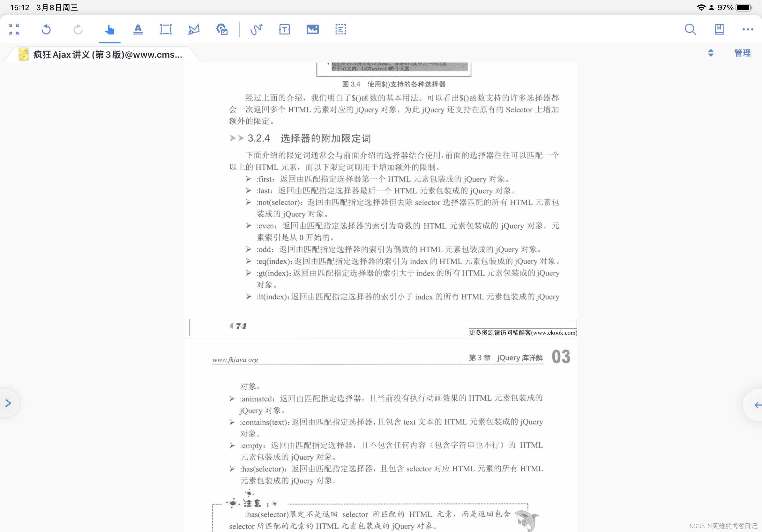This screenshot has height=532, width=762.
Task: Click the shrink/exit fullscreen arrows icon
Action: tap(14, 29)
